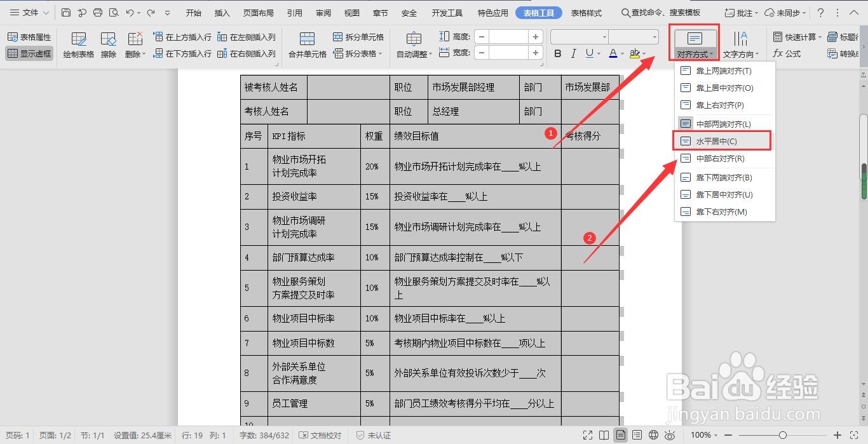Toggle 显示虚框 show gridlines
The image size is (868, 444).
pos(29,54)
